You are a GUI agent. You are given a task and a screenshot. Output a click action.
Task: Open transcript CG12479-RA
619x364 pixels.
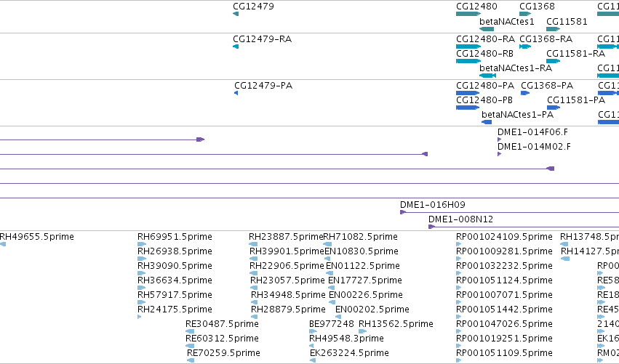click(x=262, y=39)
